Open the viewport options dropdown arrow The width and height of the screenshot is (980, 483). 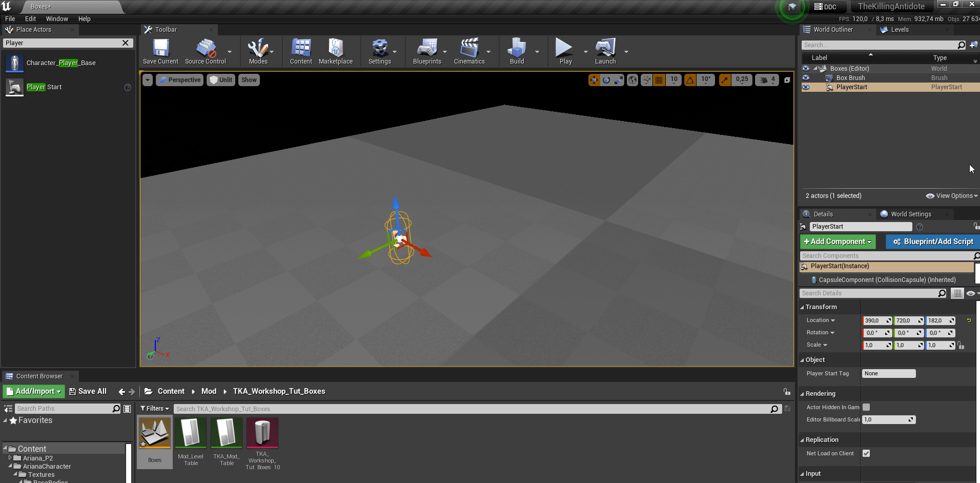coord(148,80)
